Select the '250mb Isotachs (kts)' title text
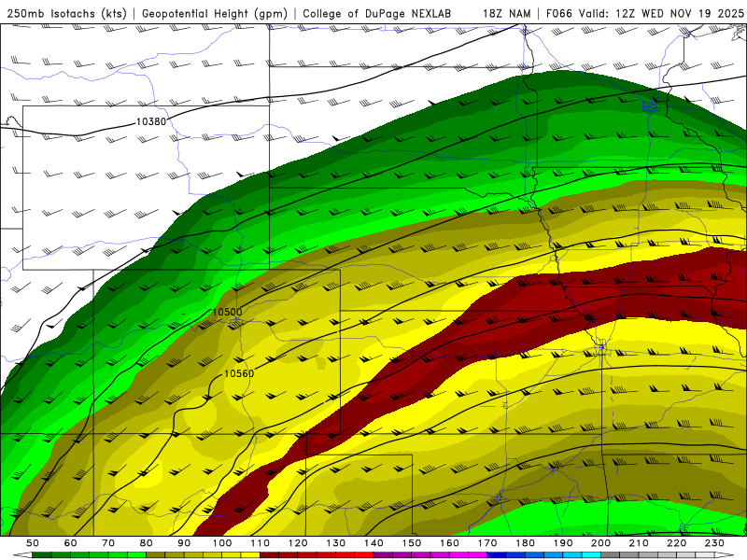This screenshot has height=560, width=747. (x=66, y=14)
